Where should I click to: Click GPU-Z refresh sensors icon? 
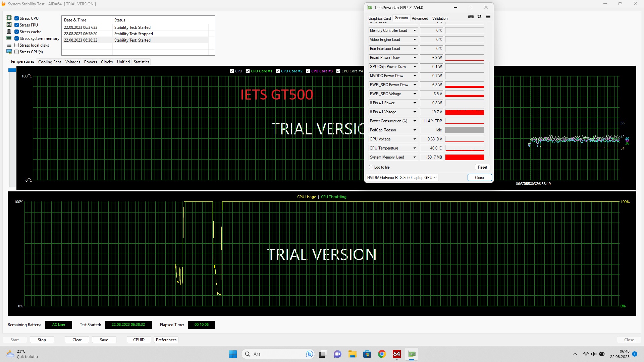[x=479, y=16]
